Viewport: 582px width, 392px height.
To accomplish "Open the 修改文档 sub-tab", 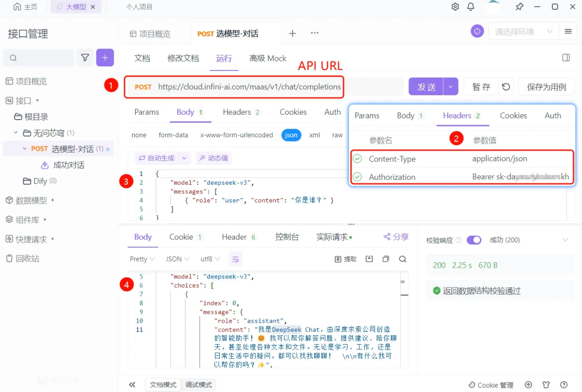I will (183, 58).
